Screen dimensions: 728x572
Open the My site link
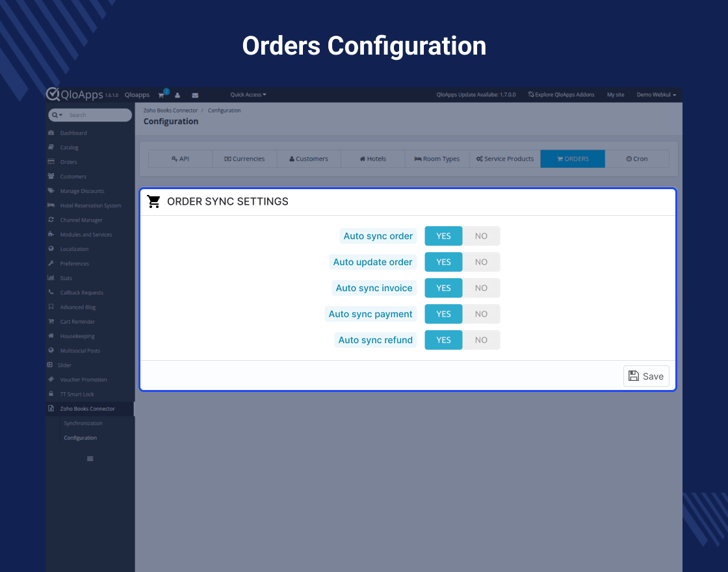(615, 95)
